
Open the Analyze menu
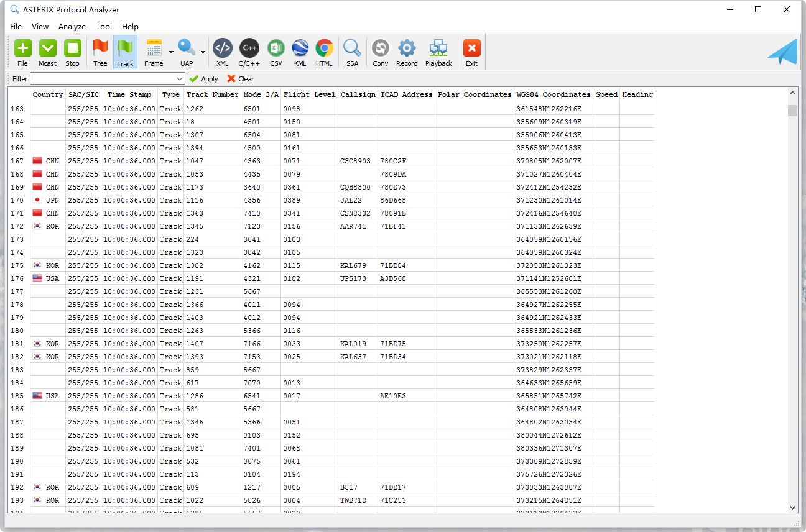point(72,27)
